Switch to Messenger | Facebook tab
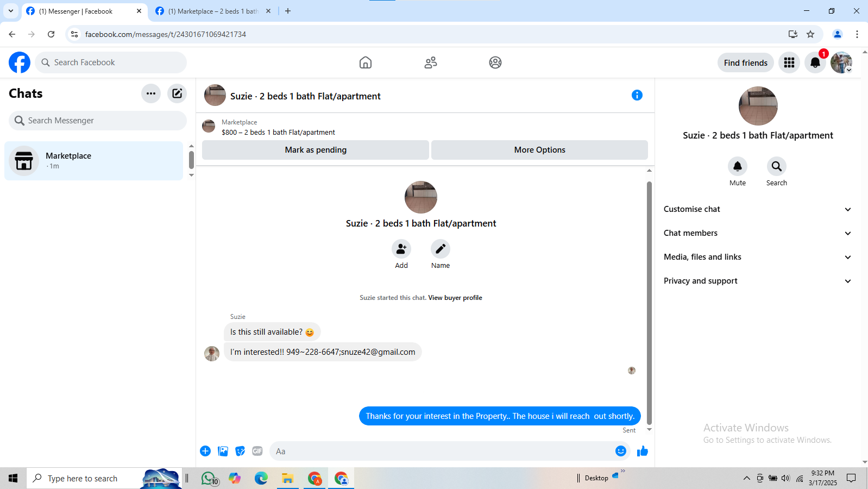Screen dimensions: 868x489 [84, 11]
